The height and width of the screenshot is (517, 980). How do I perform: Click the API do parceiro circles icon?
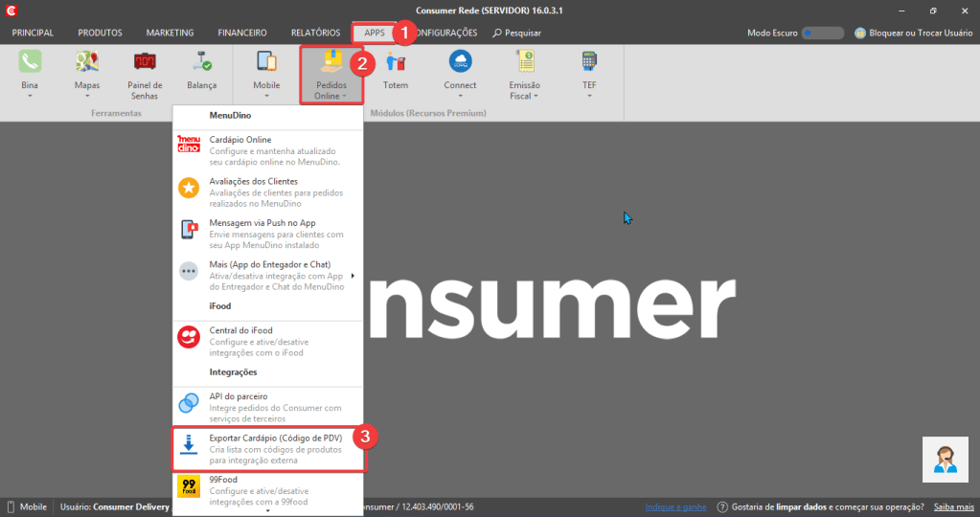coord(189,403)
